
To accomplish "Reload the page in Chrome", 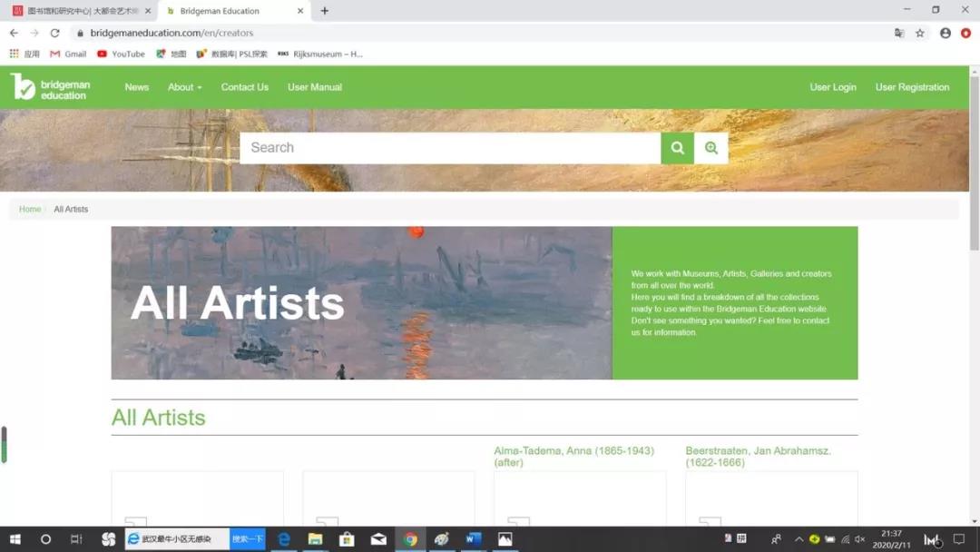I will [54, 33].
